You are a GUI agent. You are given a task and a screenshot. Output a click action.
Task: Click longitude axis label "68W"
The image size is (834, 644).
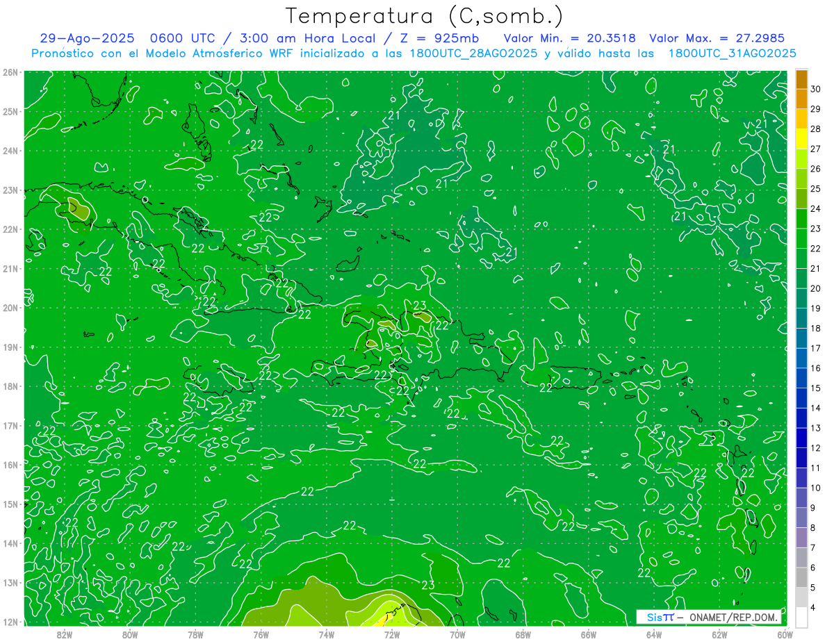pyautogui.click(x=523, y=634)
